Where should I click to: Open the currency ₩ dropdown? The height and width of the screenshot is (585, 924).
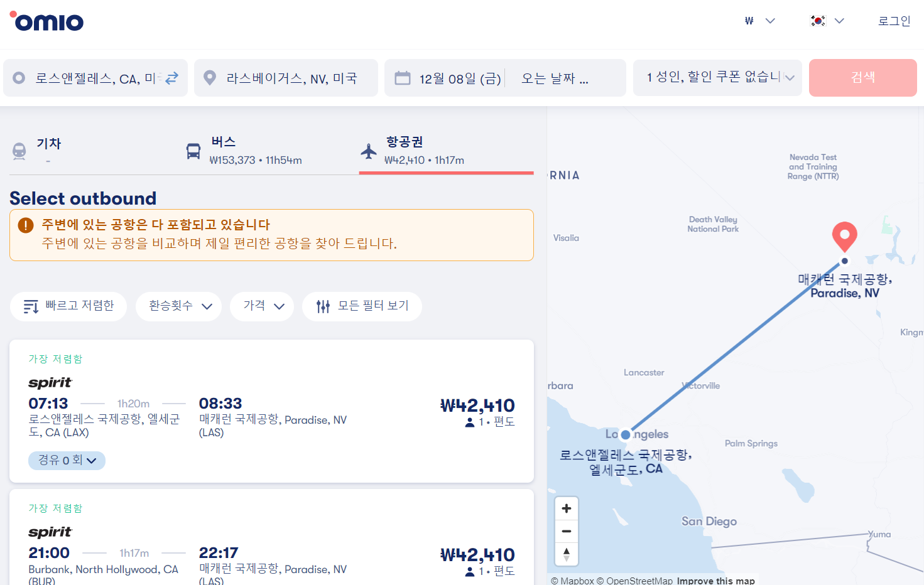(759, 21)
